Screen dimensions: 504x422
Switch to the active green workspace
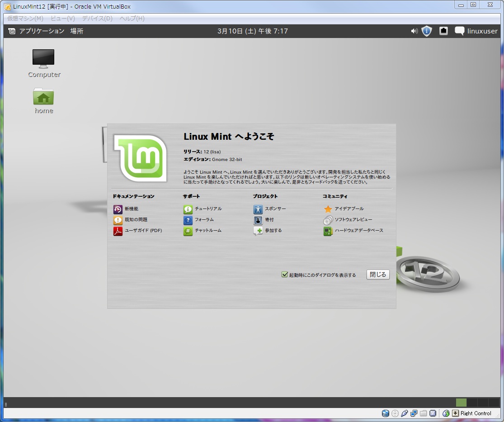click(461, 403)
